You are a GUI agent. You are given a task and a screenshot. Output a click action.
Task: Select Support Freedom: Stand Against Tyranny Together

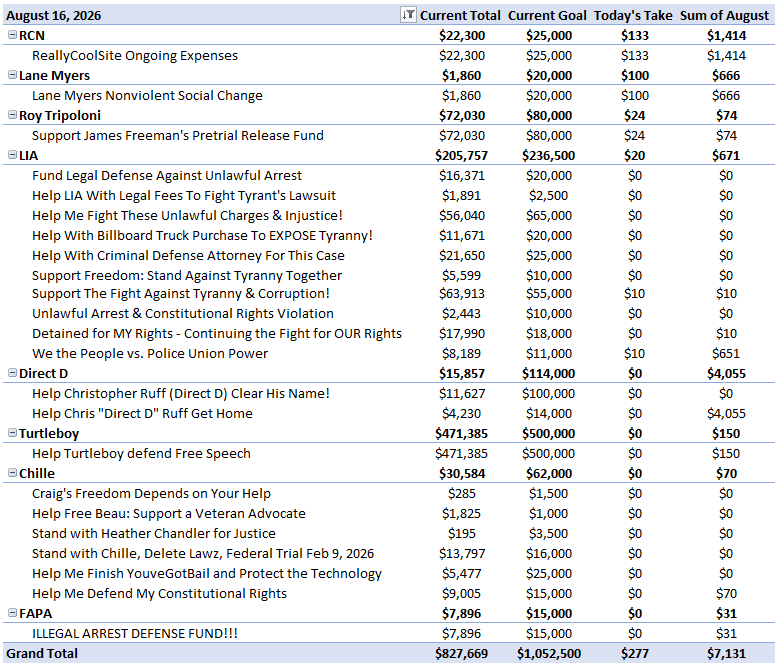point(187,276)
